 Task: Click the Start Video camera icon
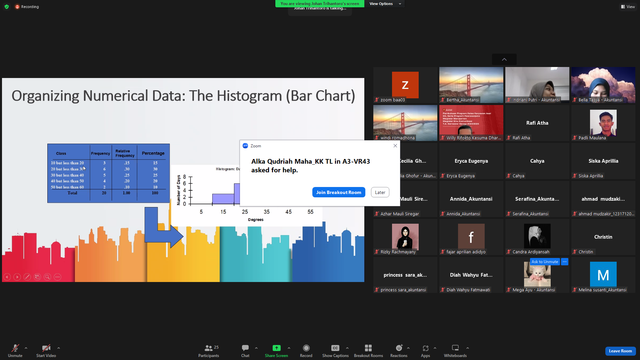coord(46,348)
